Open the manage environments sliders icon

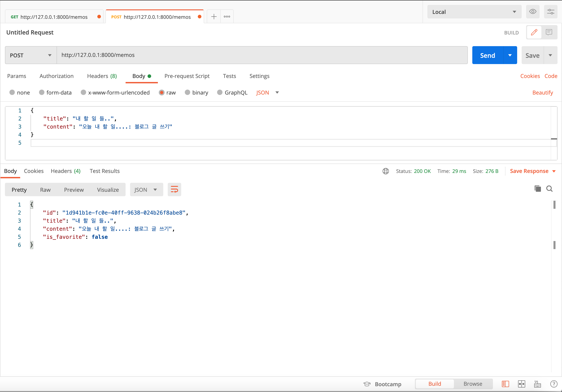point(551,11)
